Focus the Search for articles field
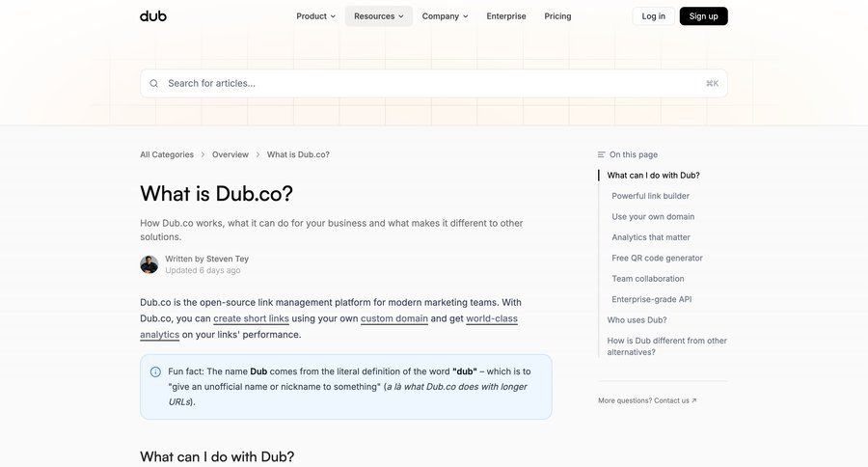This screenshot has width=868, height=467. click(x=434, y=84)
